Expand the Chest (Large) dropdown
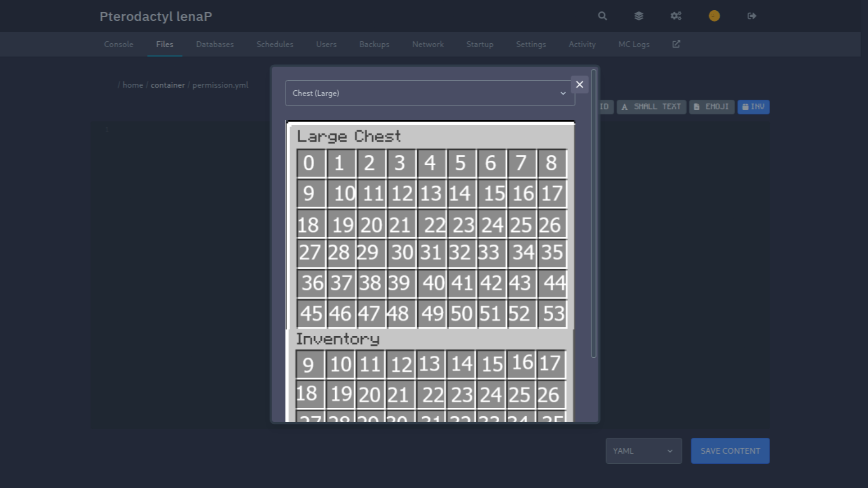868x488 pixels. [x=430, y=93]
